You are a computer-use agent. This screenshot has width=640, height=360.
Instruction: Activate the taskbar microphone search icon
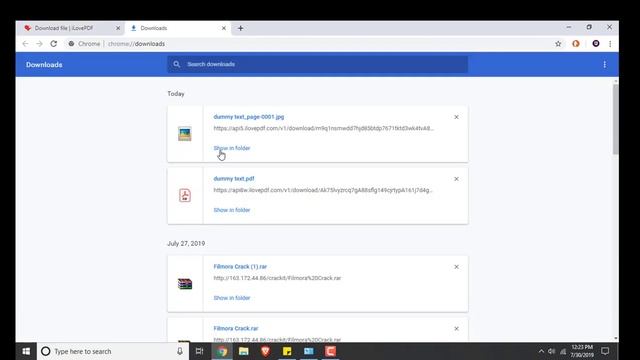[x=180, y=351]
